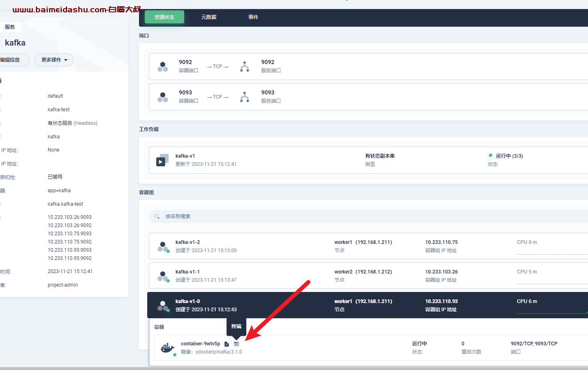
Task: Click the container port 9092 cube icon
Action: pyautogui.click(x=163, y=67)
